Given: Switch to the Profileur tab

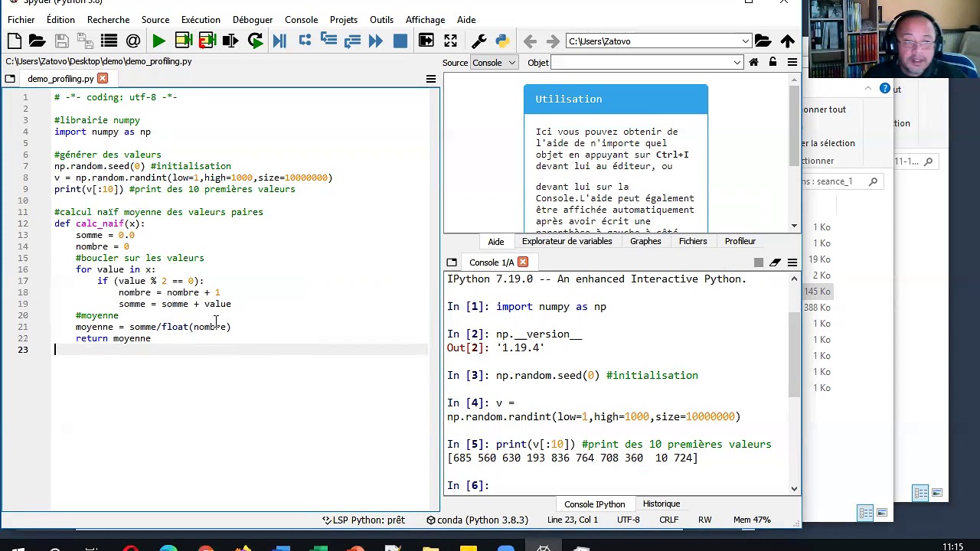Looking at the screenshot, I should click(x=740, y=241).
